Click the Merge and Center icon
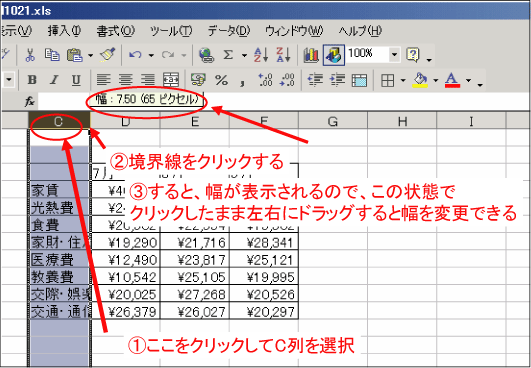This screenshot has width=531, height=368. pyautogui.click(x=171, y=80)
